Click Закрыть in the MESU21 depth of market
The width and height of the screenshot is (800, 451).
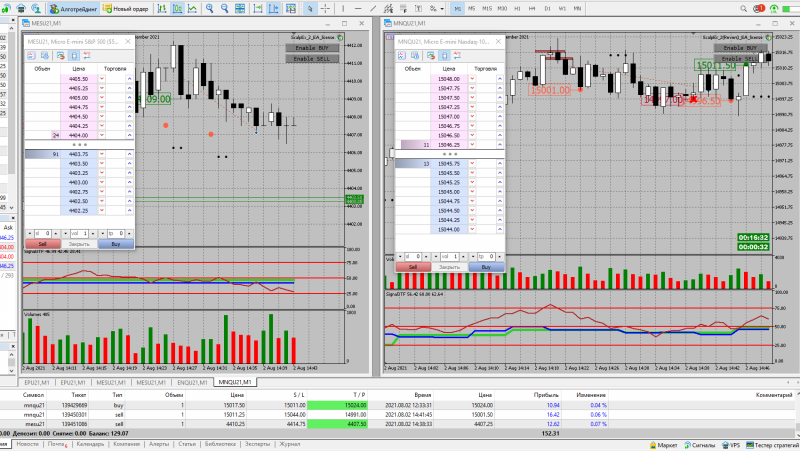pyautogui.click(x=79, y=244)
